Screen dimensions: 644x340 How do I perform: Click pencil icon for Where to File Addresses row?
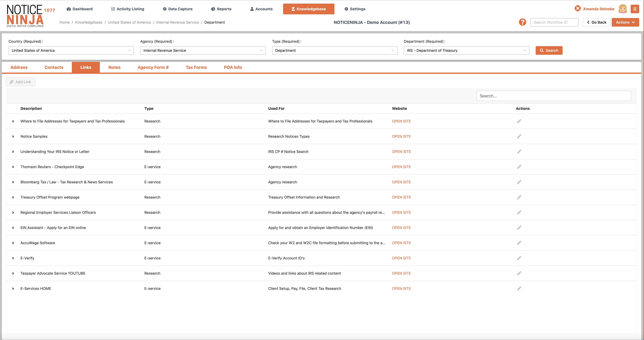point(519,121)
